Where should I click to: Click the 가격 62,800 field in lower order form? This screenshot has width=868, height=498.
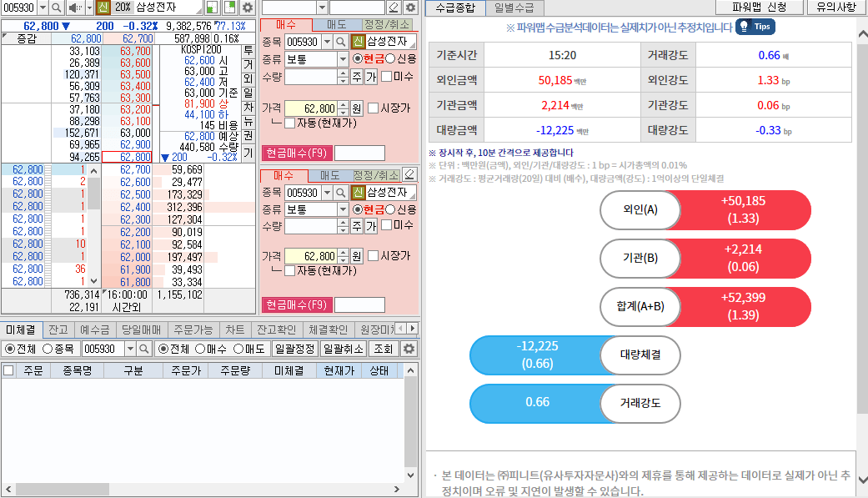tap(311, 256)
